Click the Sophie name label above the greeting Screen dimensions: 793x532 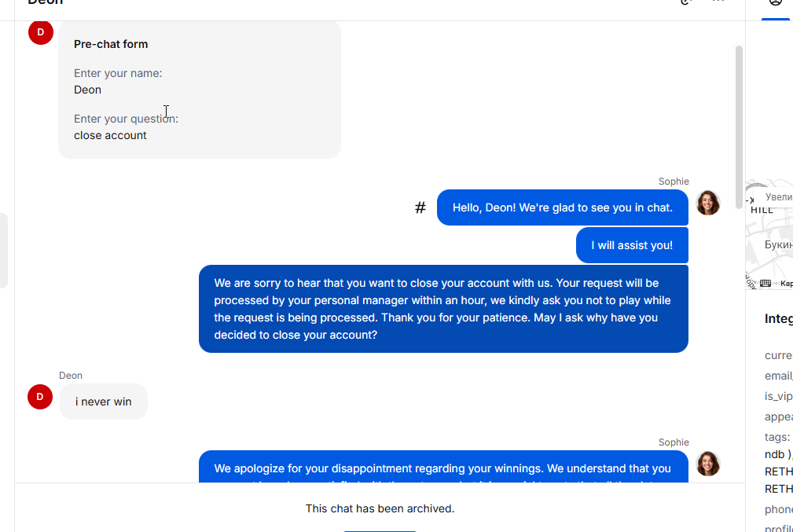tap(674, 182)
